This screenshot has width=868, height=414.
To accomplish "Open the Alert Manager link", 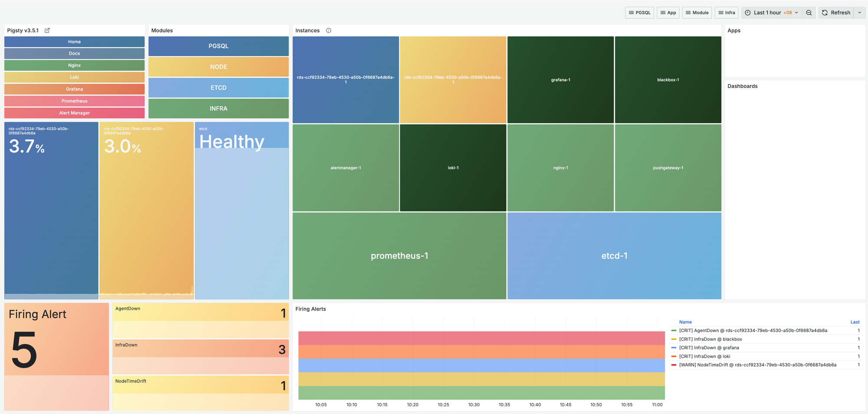I will coord(74,113).
